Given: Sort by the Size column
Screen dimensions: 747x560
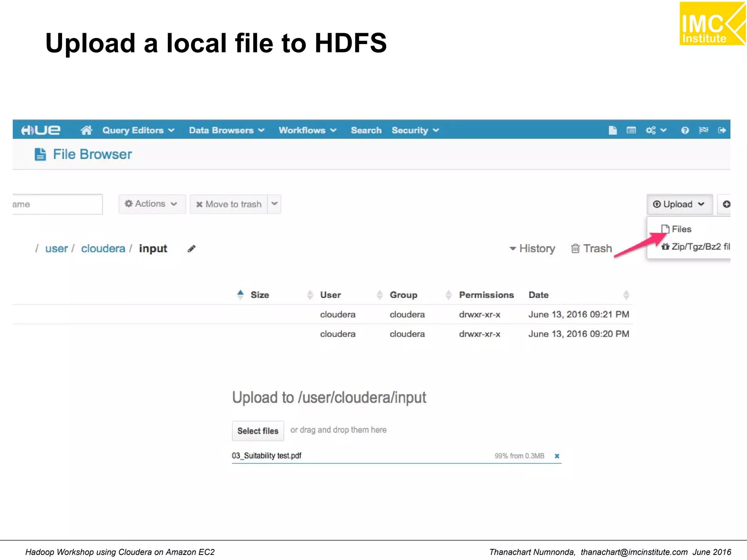Looking at the screenshot, I should click(x=260, y=295).
